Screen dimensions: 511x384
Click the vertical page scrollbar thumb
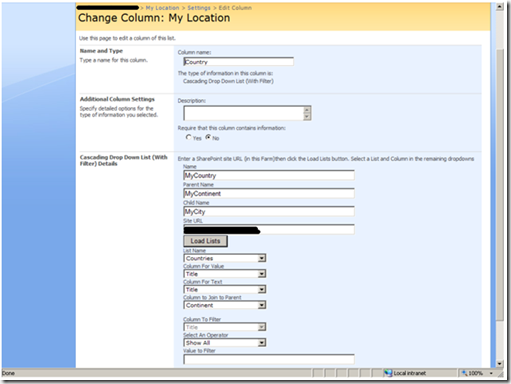click(x=499, y=185)
